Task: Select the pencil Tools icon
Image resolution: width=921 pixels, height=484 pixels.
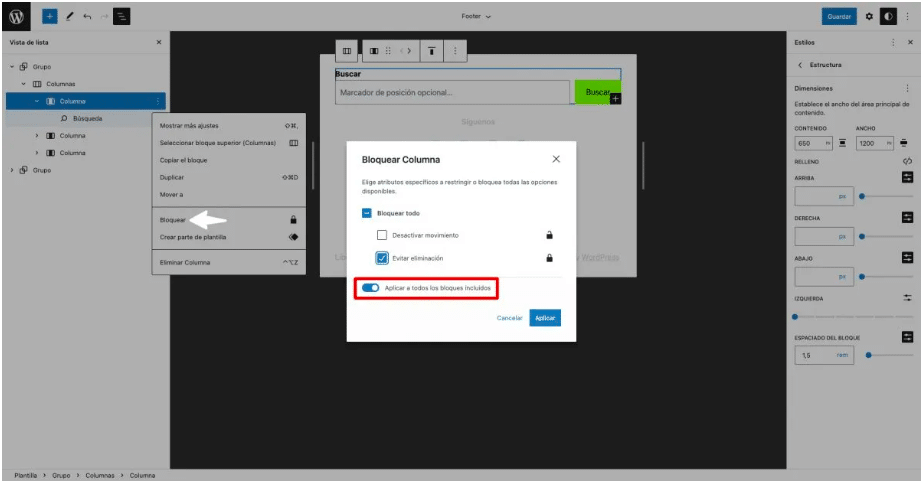Action: (69, 16)
